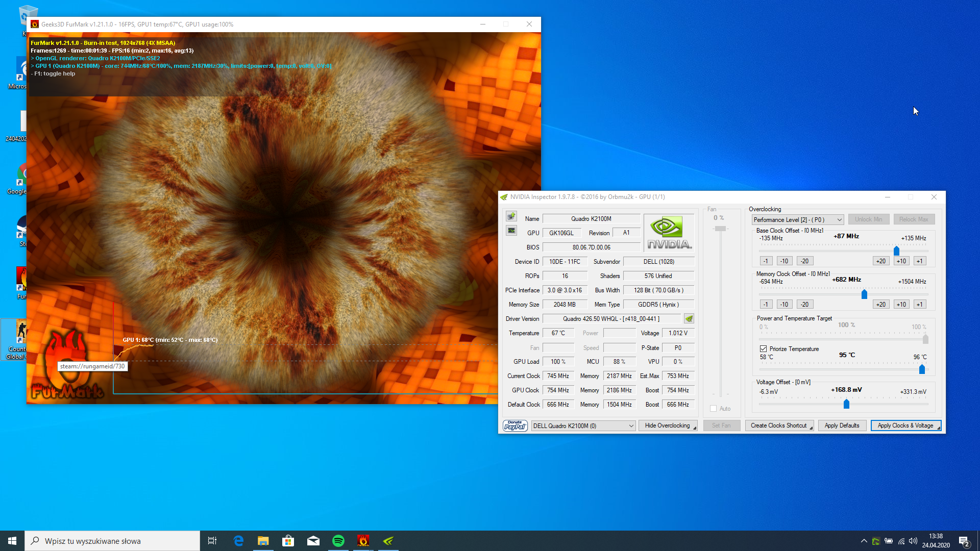980x551 pixels.
Task: Open Spotify from the taskbar
Action: click(x=338, y=541)
